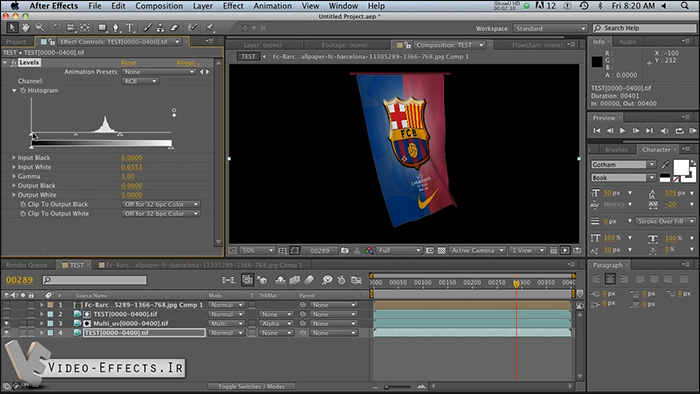700x394 pixels.
Task: Select the Zoom magnifier tool
Action: coord(40,28)
